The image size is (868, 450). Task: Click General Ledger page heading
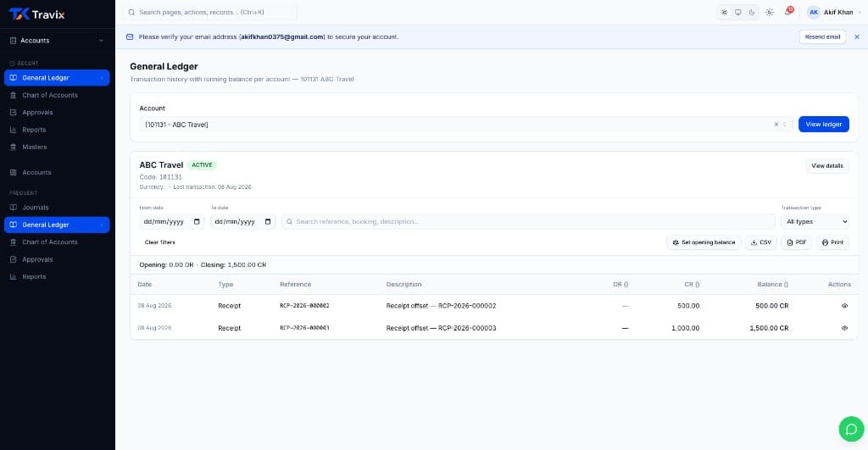click(164, 66)
